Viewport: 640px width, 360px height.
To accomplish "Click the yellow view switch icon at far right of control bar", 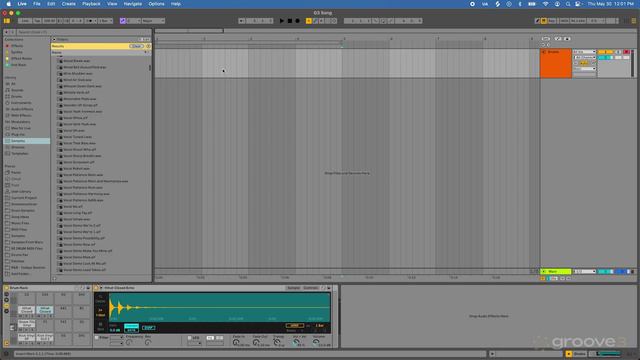I will tap(633, 21).
